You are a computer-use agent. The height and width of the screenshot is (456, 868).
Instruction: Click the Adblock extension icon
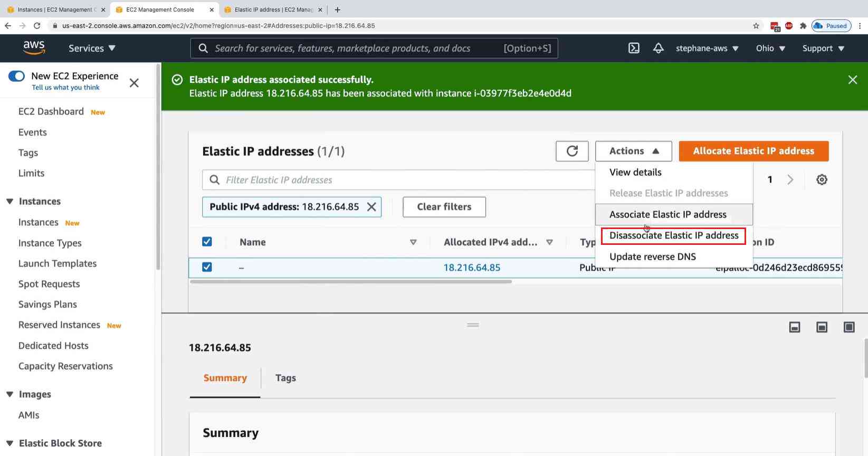pos(789,25)
